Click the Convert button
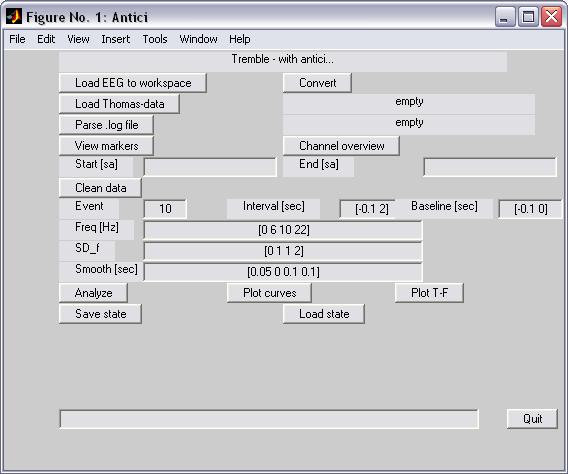 tap(317, 83)
